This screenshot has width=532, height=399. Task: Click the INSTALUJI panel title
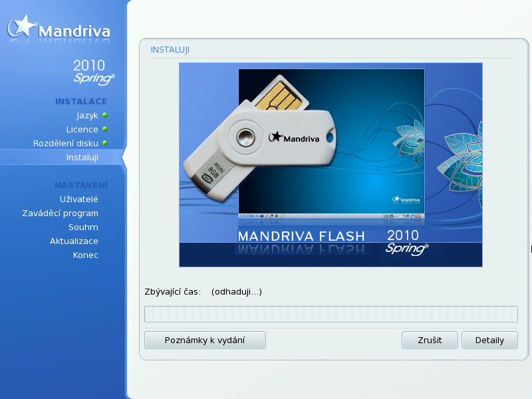point(170,50)
